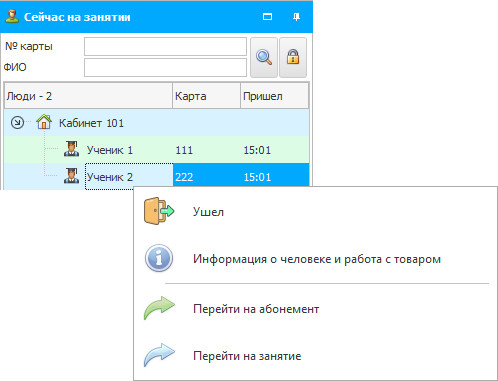Click the door exit icon for Ушел
This screenshot has height=381, width=498.
tap(159, 211)
